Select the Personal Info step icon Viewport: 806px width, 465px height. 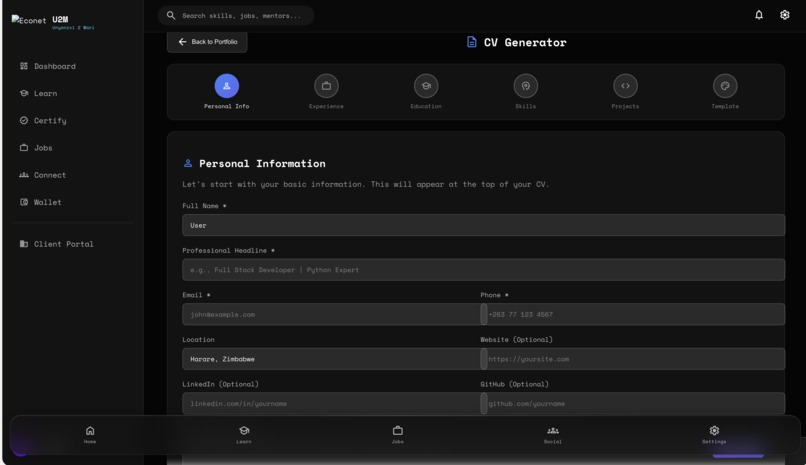227,86
